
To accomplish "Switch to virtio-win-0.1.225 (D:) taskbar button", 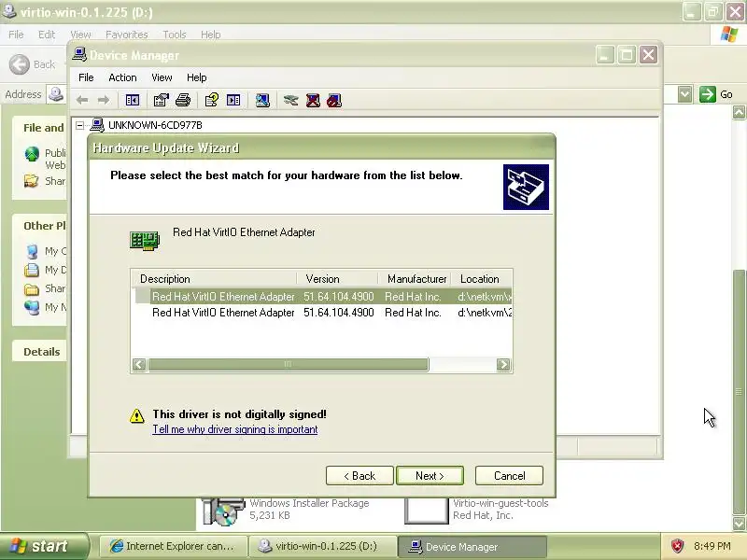I will click(x=322, y=546).
